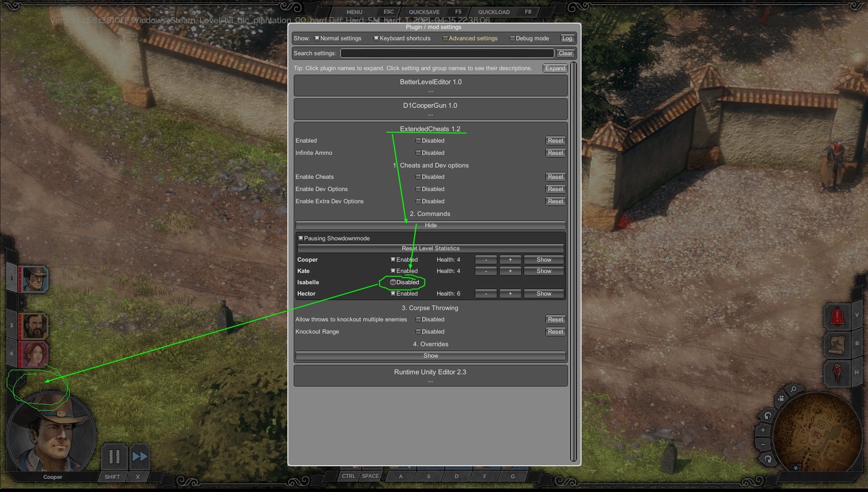Click the Search settings input field

[447, 53]
